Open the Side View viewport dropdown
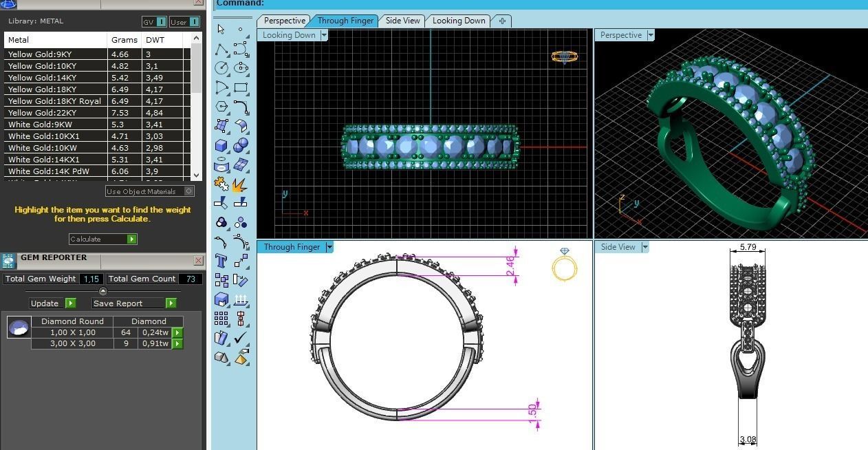The height and width of the screenshot is (450, 868). pos(645,247)
